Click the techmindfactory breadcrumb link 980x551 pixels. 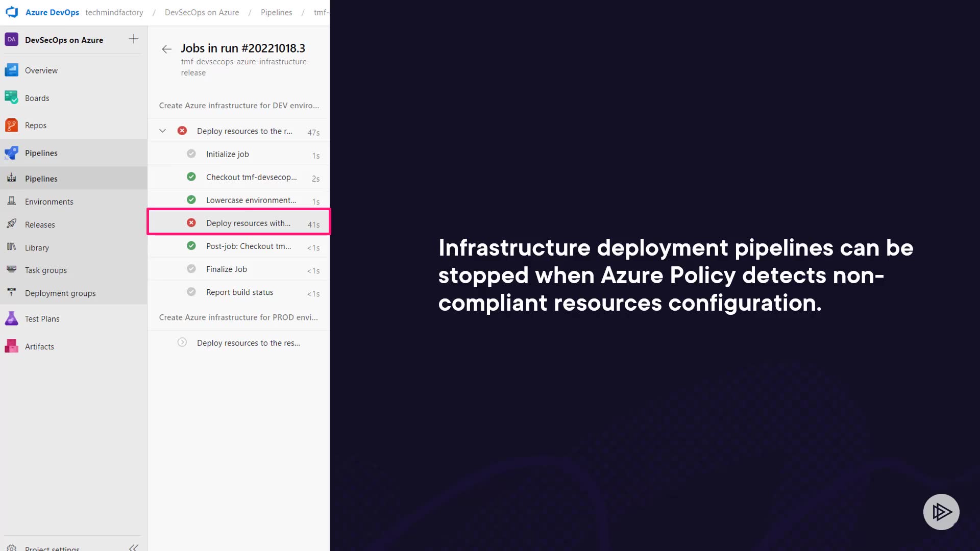coord(114,12)
